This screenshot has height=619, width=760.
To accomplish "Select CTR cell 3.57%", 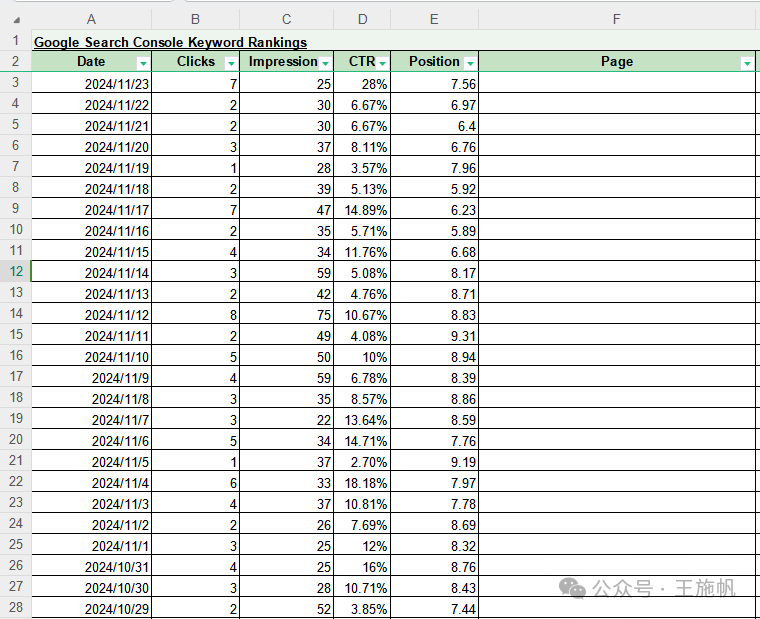I will 362,168.
